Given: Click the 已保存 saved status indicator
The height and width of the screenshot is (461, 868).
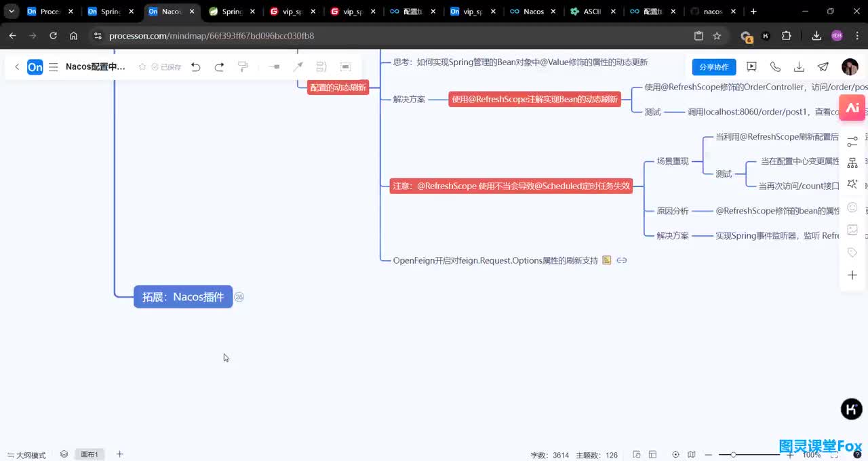Looking at the screenshot, I should 166,67.
